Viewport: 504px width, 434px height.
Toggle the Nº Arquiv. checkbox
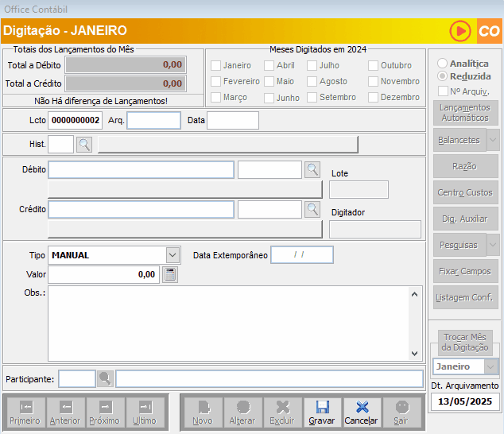pyautogui.click(x=443, y=91)
